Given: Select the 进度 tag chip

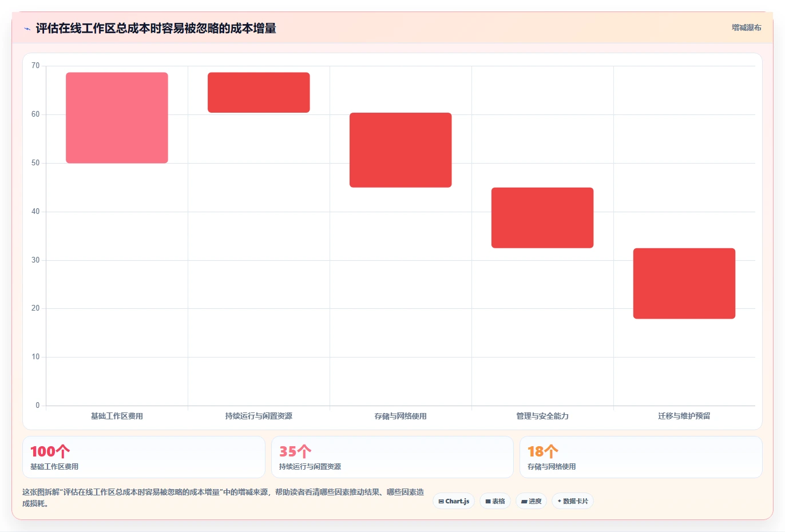Looking at the screenshot, I should (531, 501).
